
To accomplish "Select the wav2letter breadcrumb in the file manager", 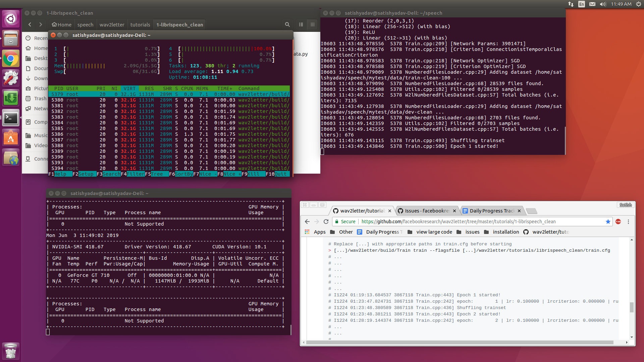I will tap(112, 24).
